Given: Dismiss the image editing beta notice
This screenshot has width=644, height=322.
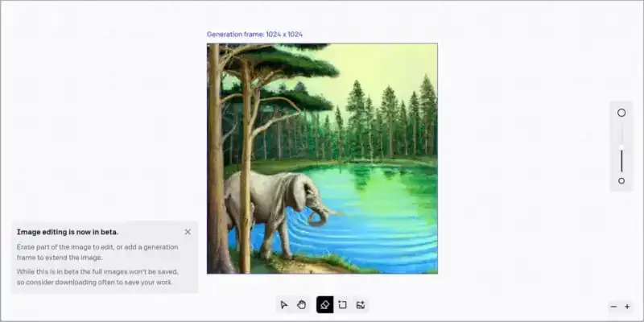Looking at the screenshot, I should click(x=188, y=232).
